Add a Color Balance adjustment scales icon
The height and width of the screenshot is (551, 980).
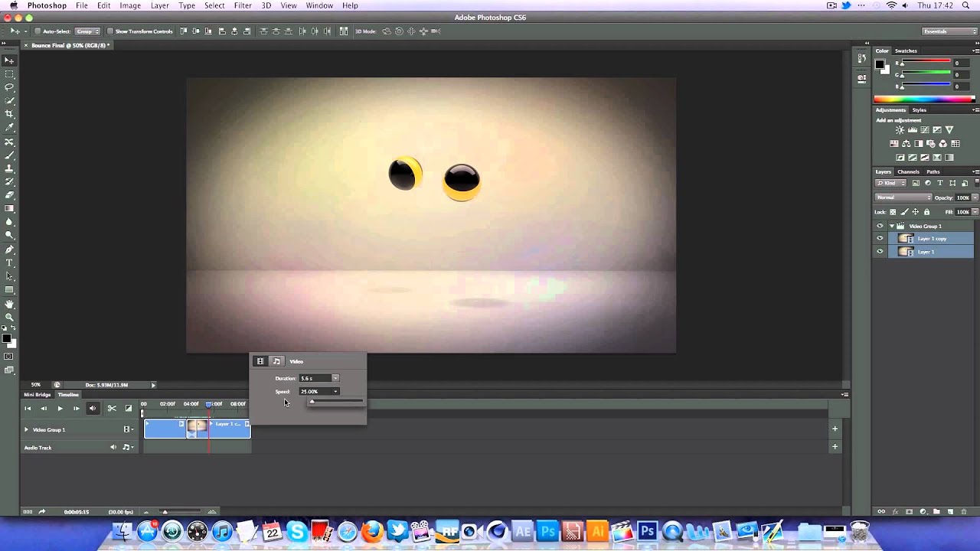coord(906,144)
